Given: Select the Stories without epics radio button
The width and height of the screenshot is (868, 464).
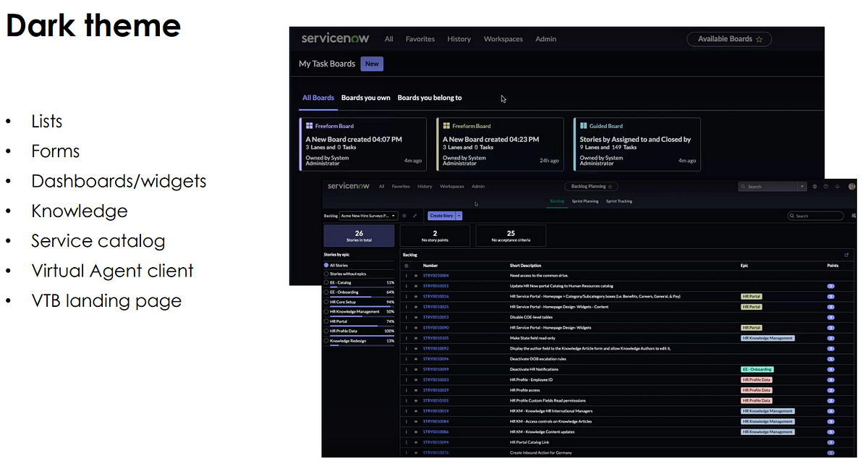Looking at the screenshot, I should click(326, 274).
